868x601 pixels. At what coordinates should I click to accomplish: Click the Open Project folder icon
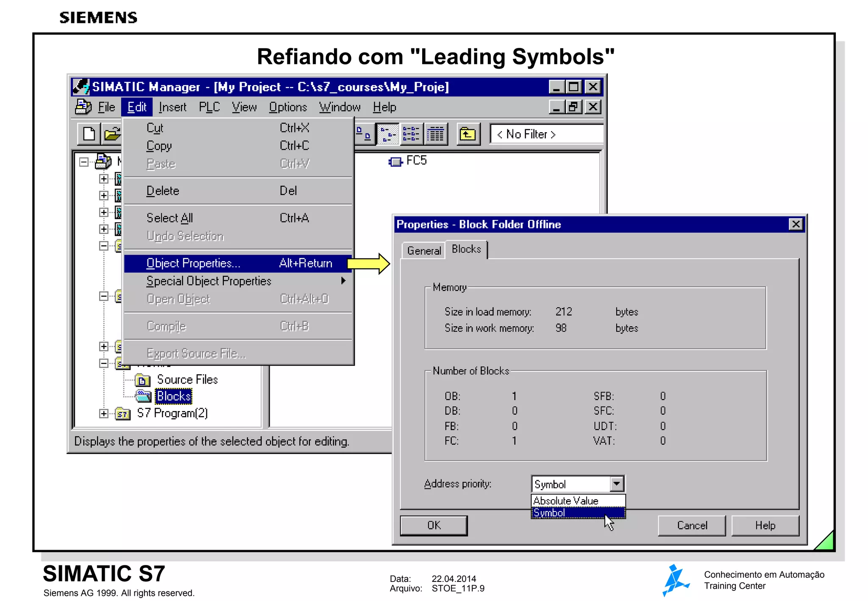(112, 134)
